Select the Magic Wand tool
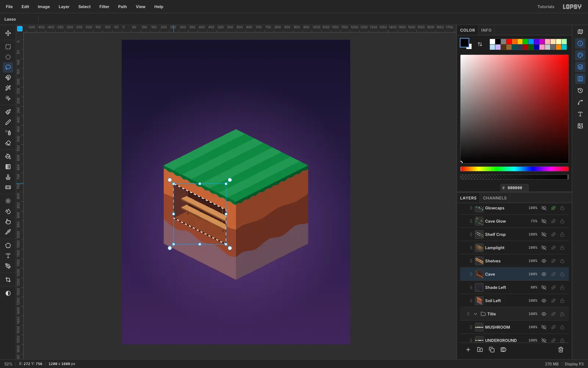This screenshot has width=588, height=368. 8,88
